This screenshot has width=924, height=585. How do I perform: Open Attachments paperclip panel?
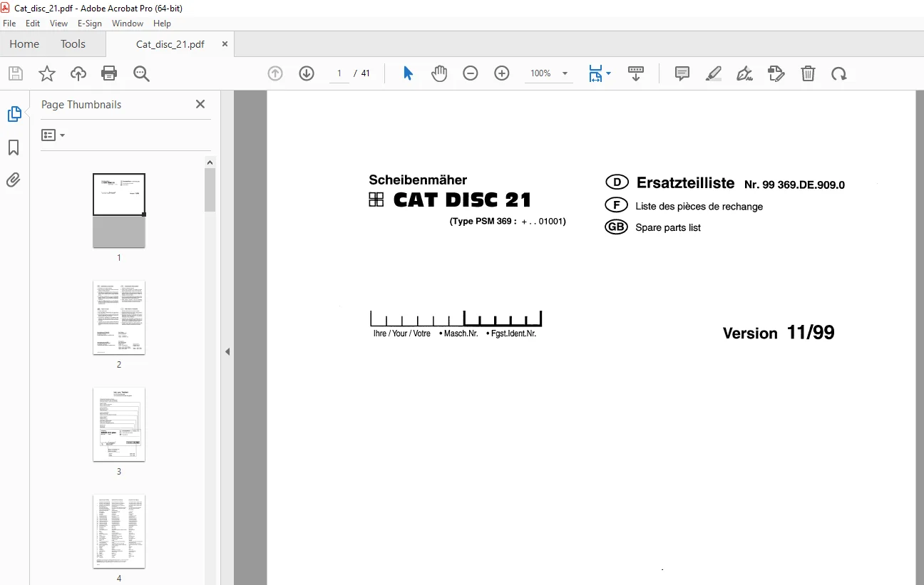click(x=14, y=180)
